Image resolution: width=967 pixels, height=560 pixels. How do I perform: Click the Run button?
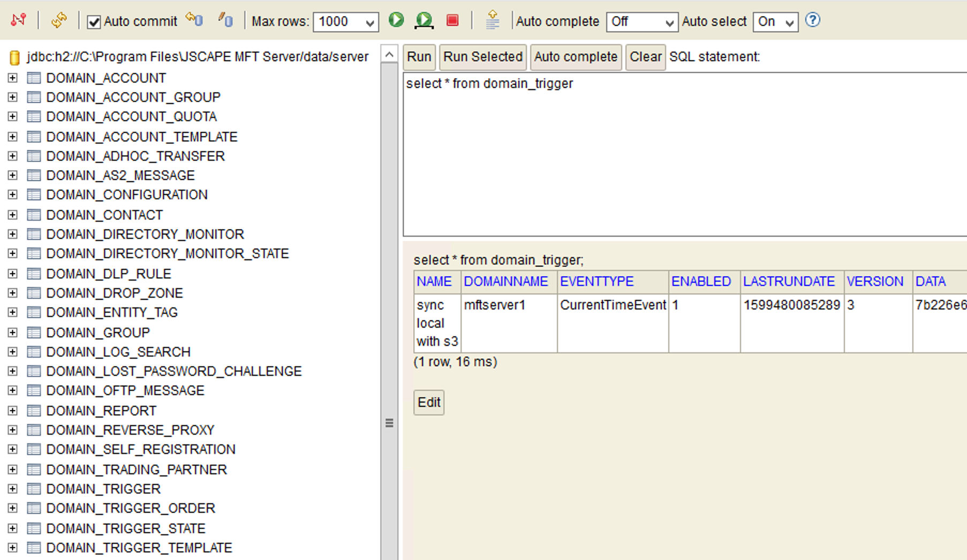coord(419,57)
